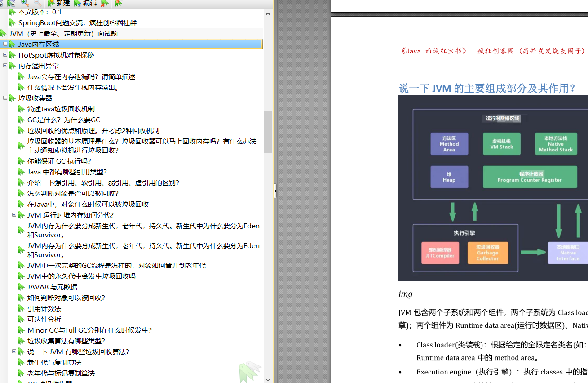Expand 说一下 JVM 有哪些垃圾回收算法 node
588x383 pixels.
pos(14,352)
